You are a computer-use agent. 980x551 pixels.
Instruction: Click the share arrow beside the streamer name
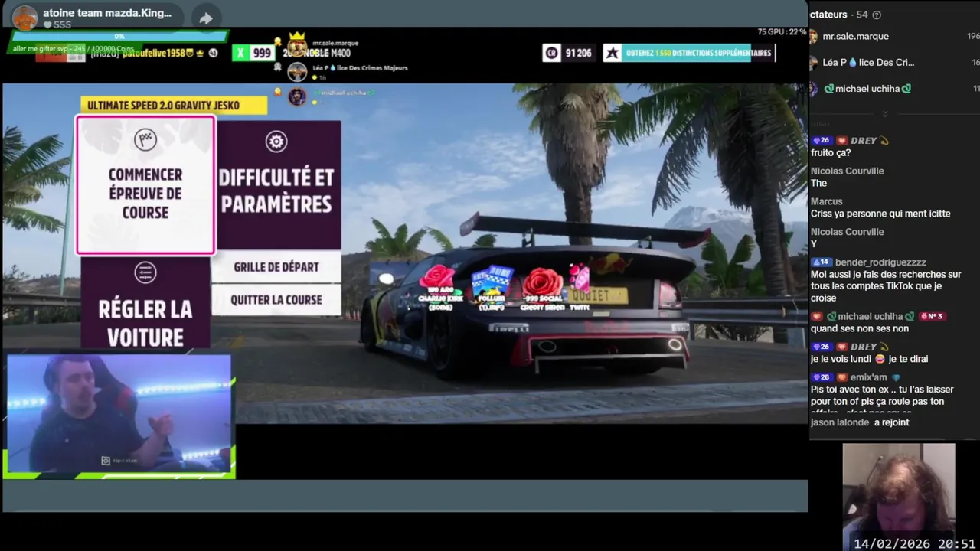pyautogui.click(x=205, y=18)
